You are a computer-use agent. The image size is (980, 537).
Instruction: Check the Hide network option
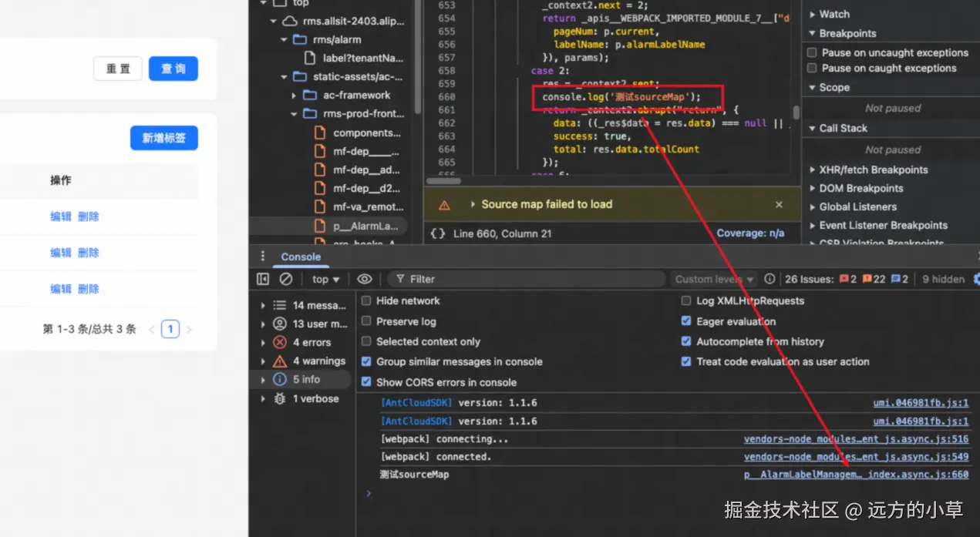coord(367,300)
